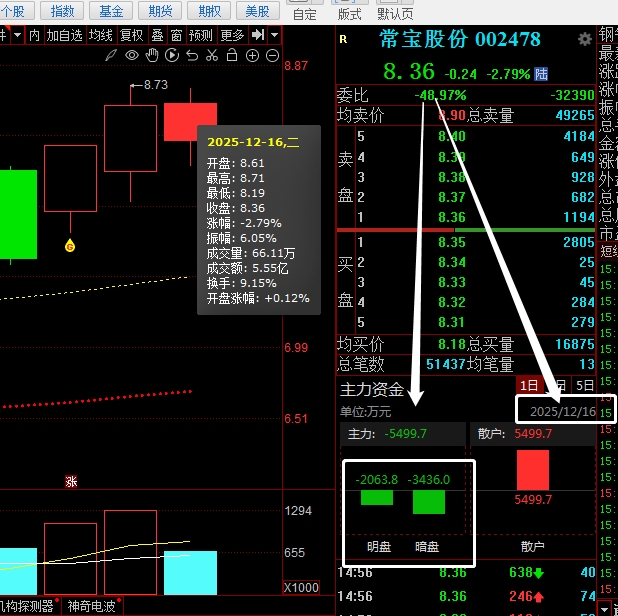Click the 默认页 button
The width and height of the screenshot is (618, 616).
point(395,10)
